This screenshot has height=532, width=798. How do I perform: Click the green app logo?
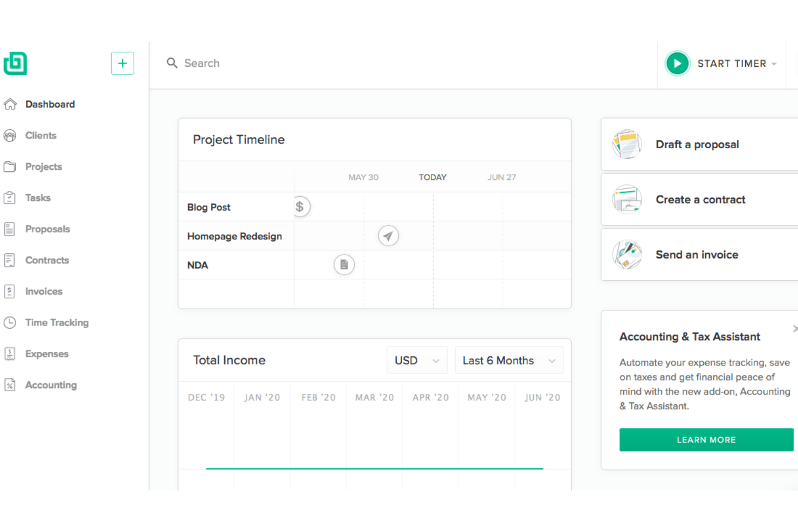click(15, 64)
